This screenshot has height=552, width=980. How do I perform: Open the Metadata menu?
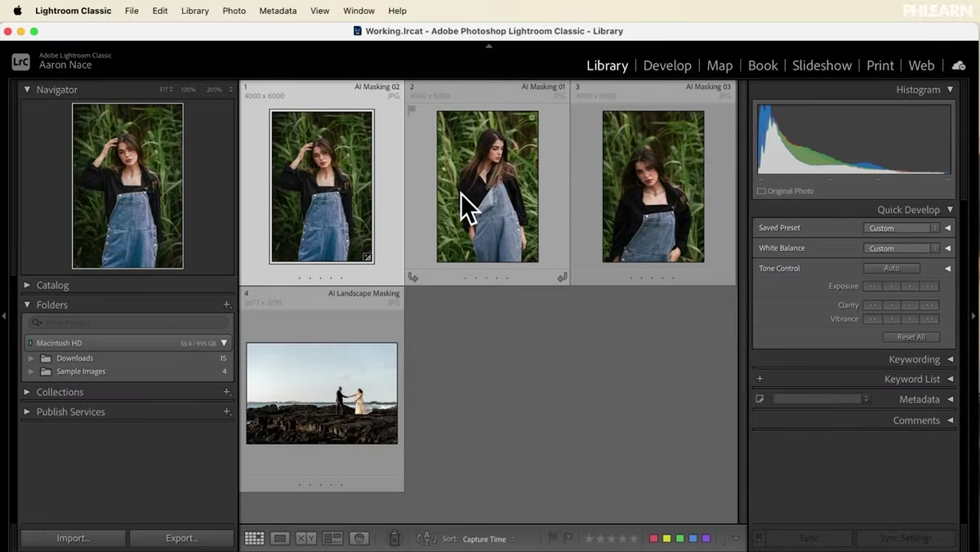pyautogui.click(x=278, y=11)
